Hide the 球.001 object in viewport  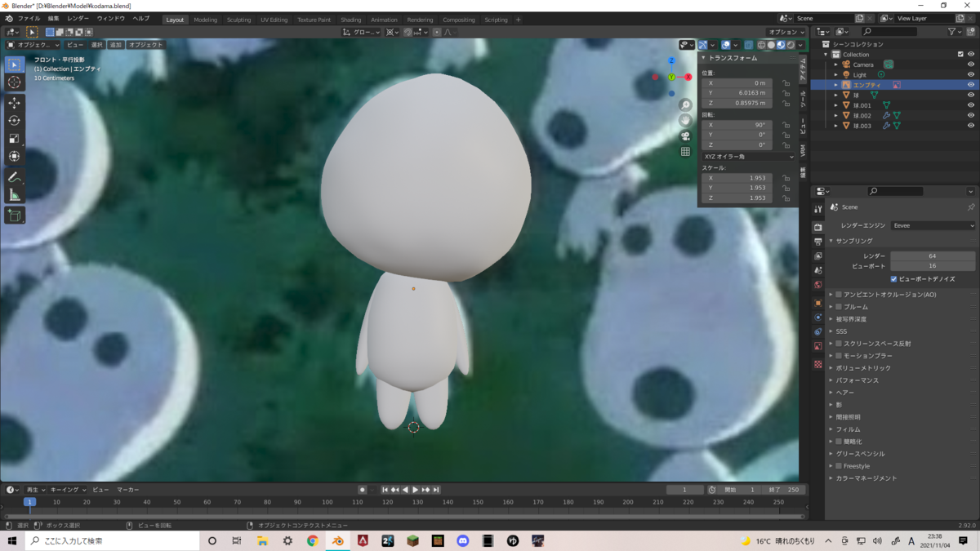click(971, 105)
